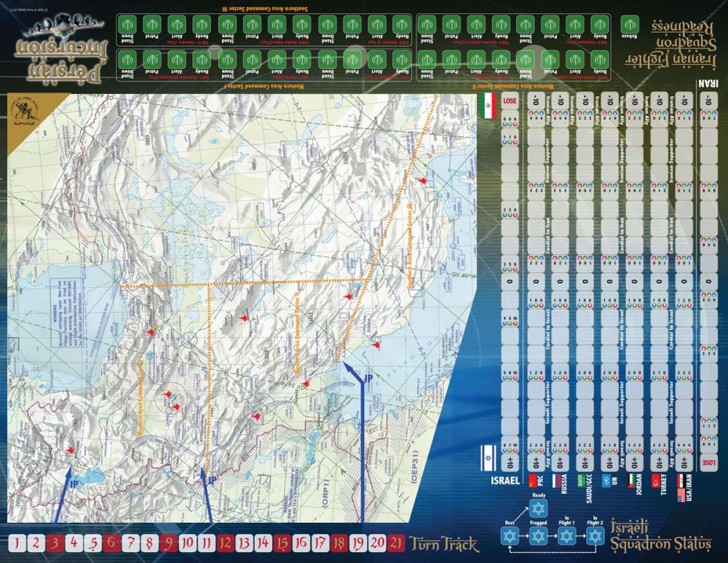Click red turn 6 marker
This screenshot has height=563, width=728.
112,543
